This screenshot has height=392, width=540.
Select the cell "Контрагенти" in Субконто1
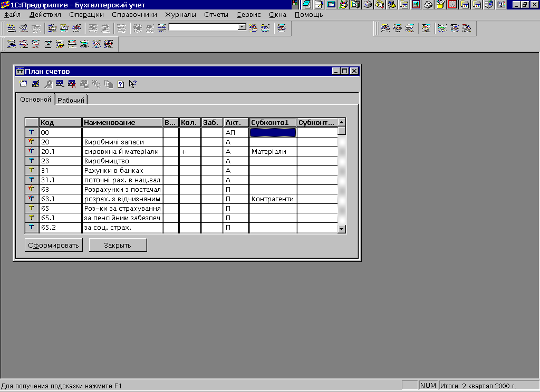273,199
